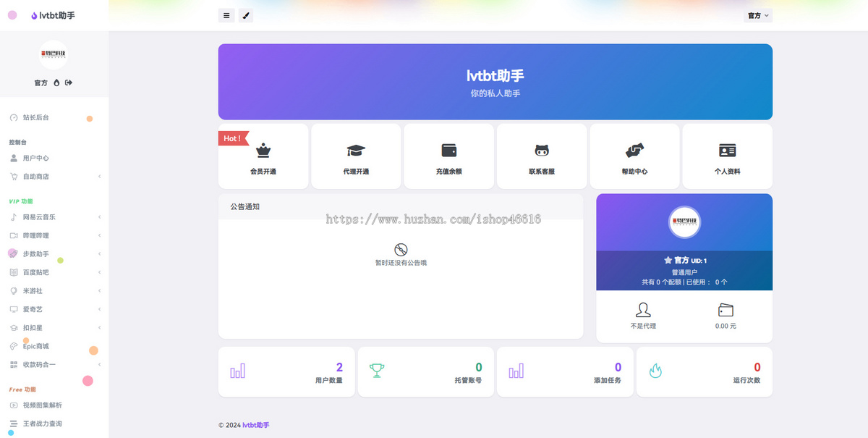The width and height of the screenshot is (868, 438).
Task: Expand the 米游社 sidebar menu
Action: point(54,291)
